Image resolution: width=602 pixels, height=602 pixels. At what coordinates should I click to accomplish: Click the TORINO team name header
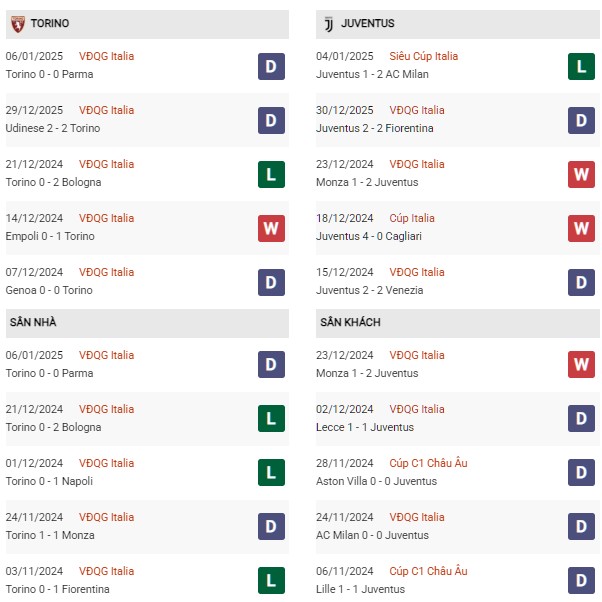(50, 23)
